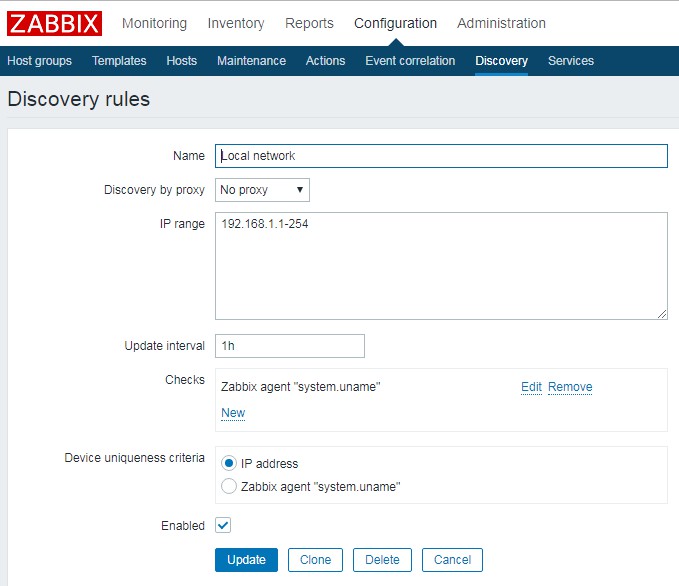This screenshot has width=679, height=586.
Task: Click Edit link for system.uname check
Action: pyautogui.click(x=531, y=387)
